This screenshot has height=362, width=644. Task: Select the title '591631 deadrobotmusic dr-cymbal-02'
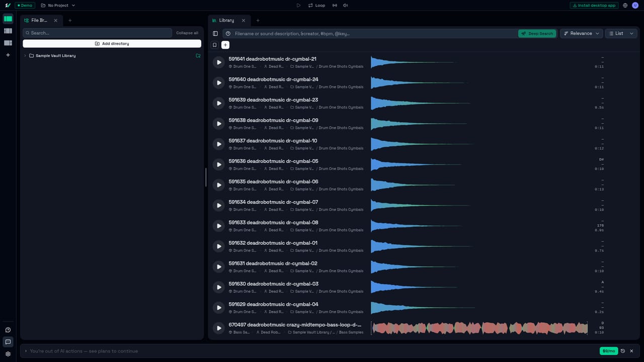coord(273,263)
